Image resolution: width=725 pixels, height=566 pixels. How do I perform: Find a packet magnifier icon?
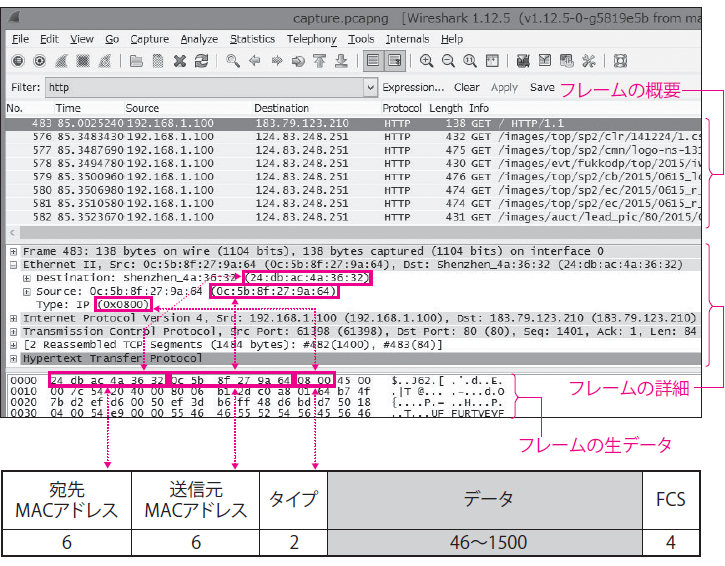pos(233,61)
